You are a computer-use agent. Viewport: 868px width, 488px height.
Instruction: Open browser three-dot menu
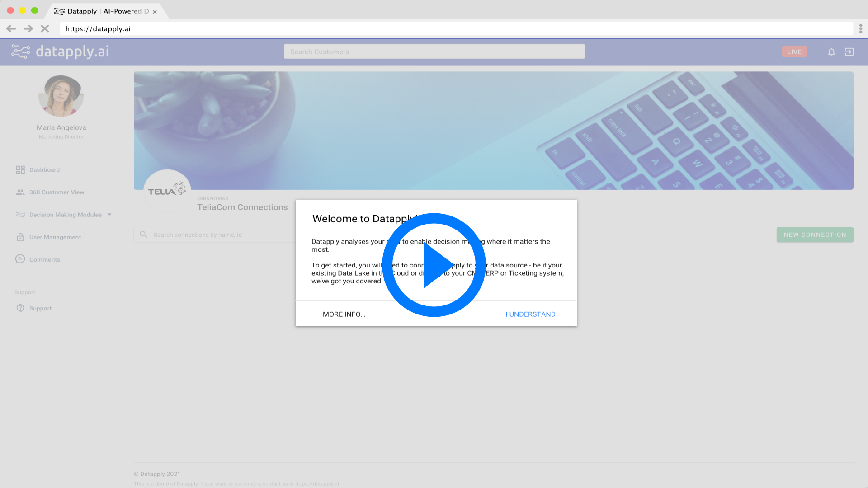point(860,29)
